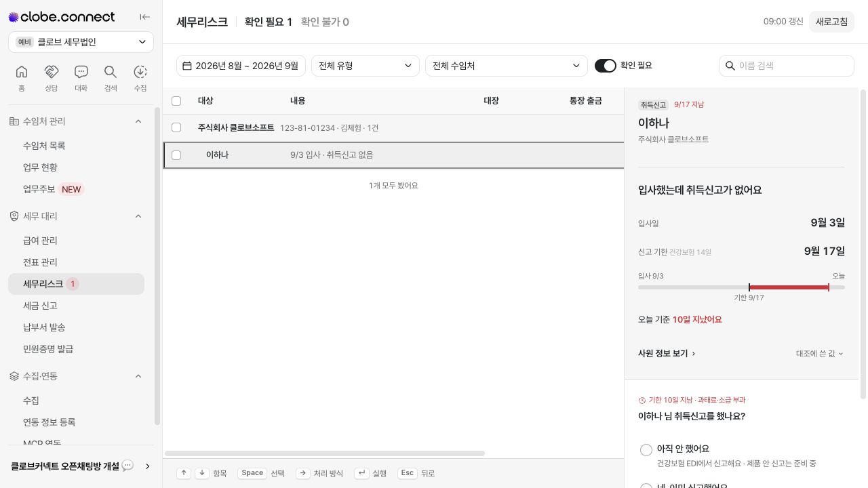Screen dimensions: 868x488
Task: Click the right arrow 처리 방식 key hint
Action: click(303, 473)
